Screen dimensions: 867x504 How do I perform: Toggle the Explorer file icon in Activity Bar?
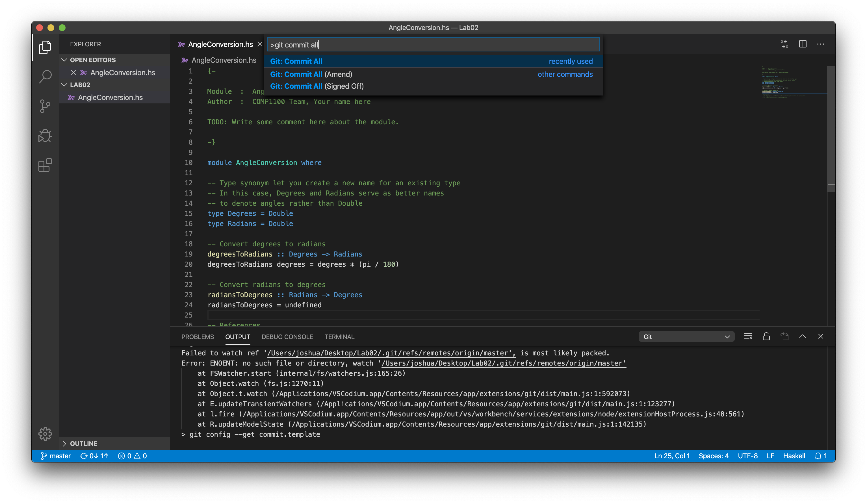[45, 47]
